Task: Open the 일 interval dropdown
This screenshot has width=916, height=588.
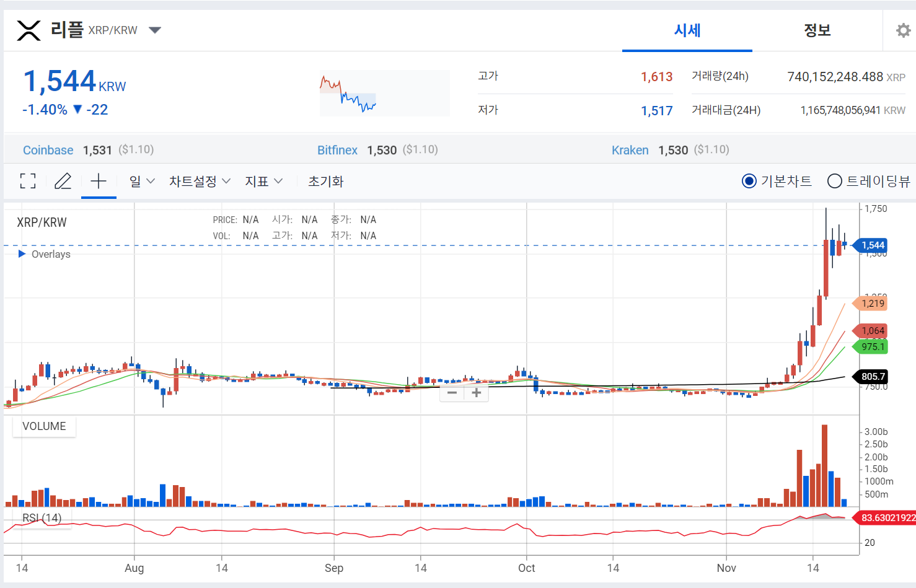Action: coord(142,181)
